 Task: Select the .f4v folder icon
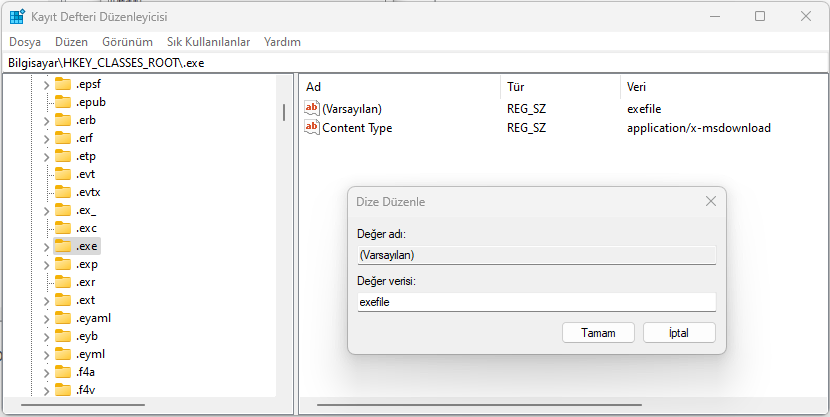(63, 390)
